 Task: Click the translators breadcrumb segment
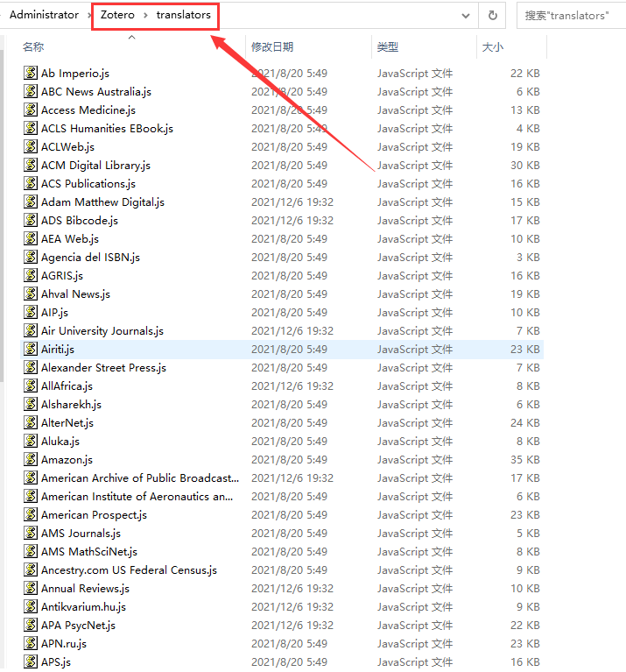[183, 15]
